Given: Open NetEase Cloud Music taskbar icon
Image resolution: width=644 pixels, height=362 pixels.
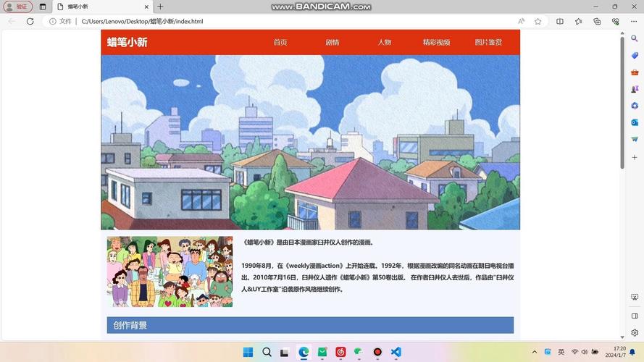Looking at the screenshot, I should pos(340,352).
